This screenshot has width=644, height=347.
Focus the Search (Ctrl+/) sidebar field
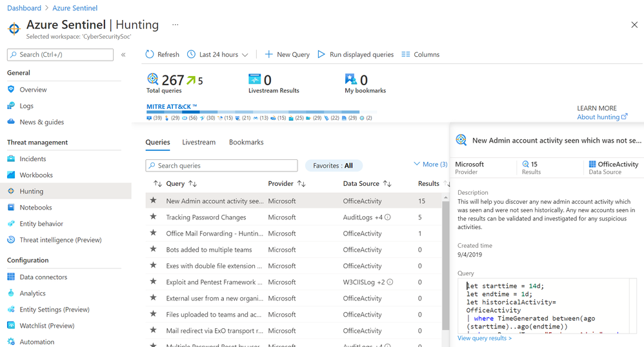tap(61, 55)
